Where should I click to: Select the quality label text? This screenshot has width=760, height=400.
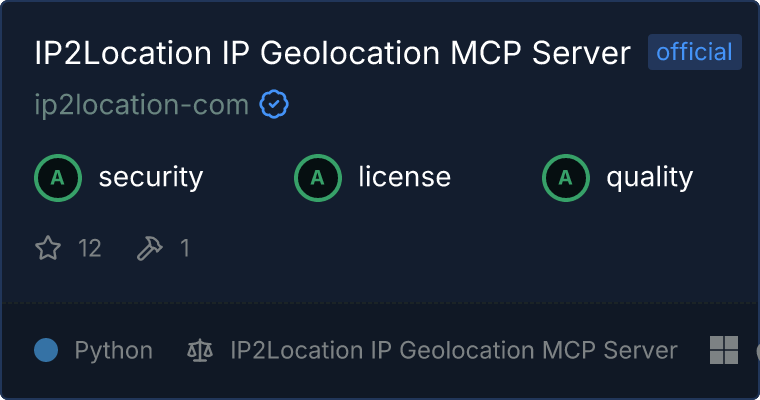coord(649,178)
